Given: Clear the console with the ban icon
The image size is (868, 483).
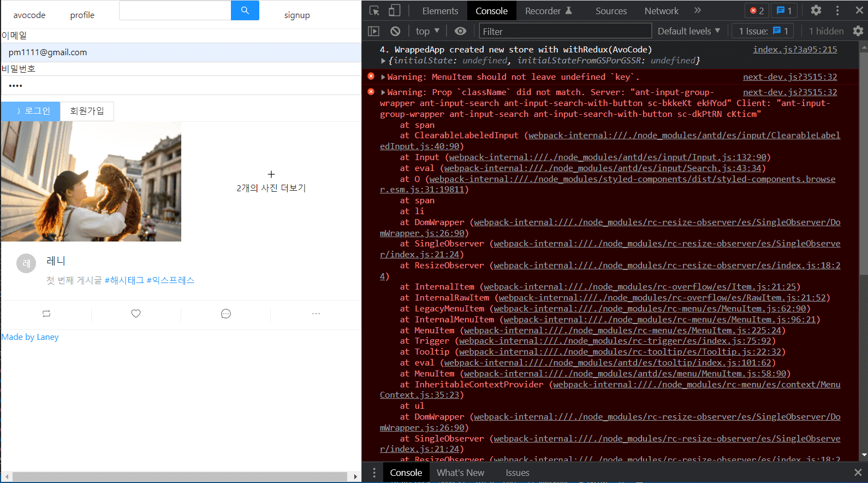Looking at the screenshot, I should 395,31.
